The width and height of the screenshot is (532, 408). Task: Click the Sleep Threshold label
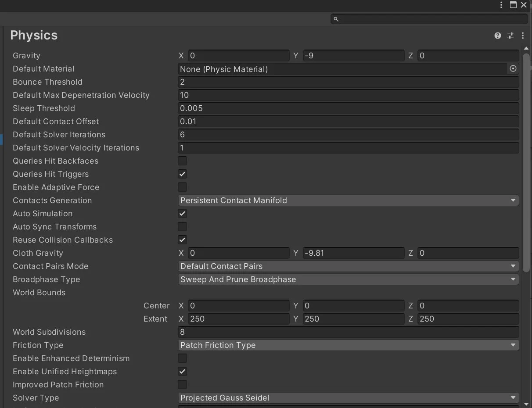click(x=44, y=108)
